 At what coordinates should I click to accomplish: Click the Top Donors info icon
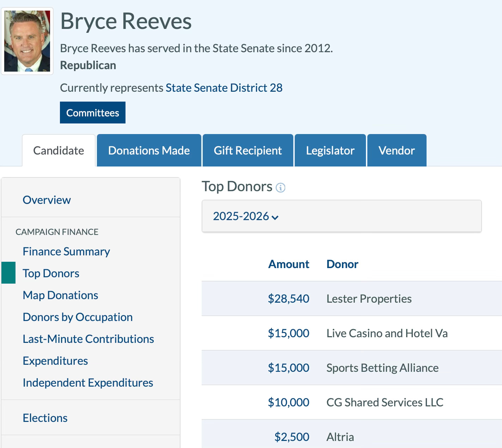click(x=280, y=188)
